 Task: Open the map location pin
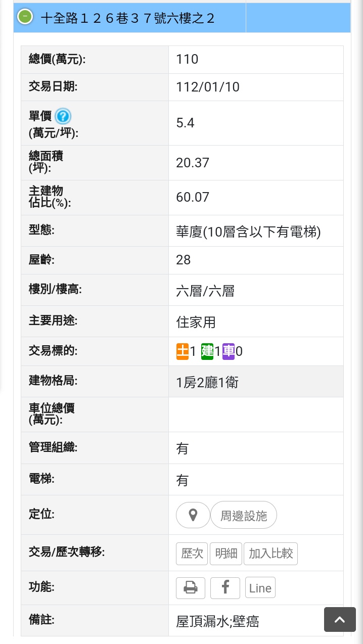point(193,515)
